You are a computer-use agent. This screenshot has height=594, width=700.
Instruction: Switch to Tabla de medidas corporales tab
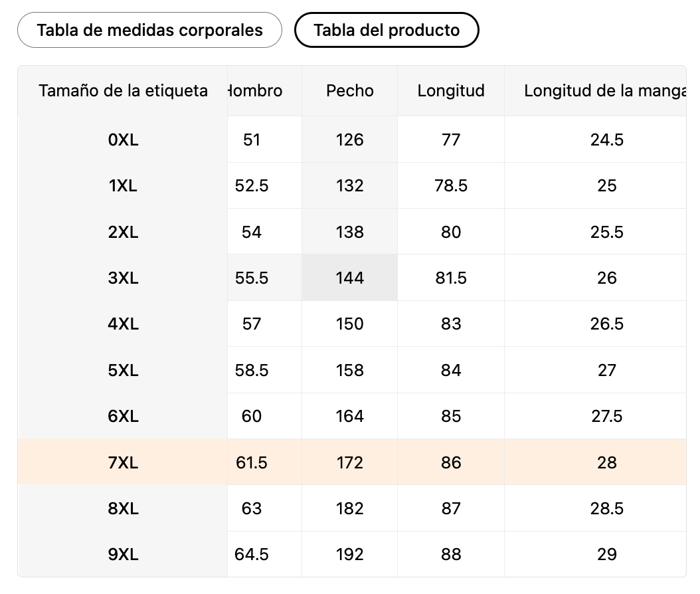pyautogui.click(x=149, y=31)
